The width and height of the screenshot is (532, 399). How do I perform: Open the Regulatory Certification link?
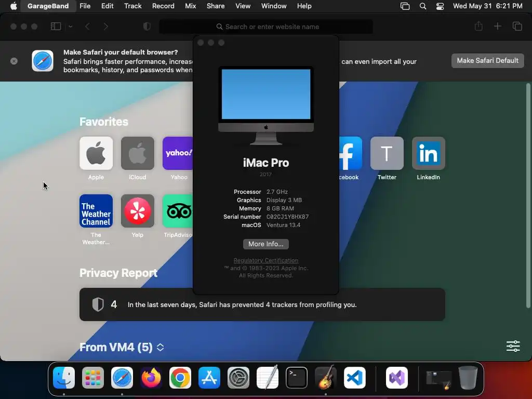265,260
